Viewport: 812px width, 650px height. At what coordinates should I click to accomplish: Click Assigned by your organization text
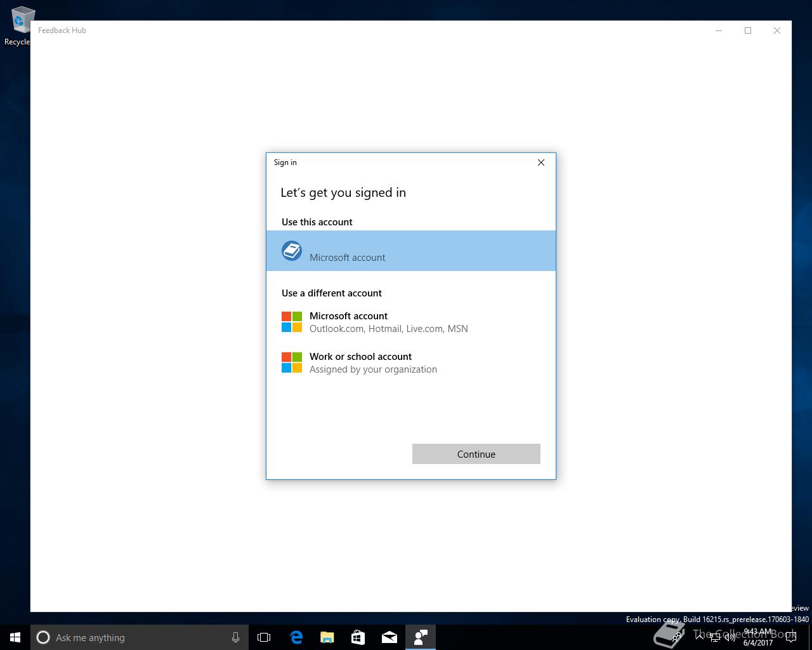(373, 369)
